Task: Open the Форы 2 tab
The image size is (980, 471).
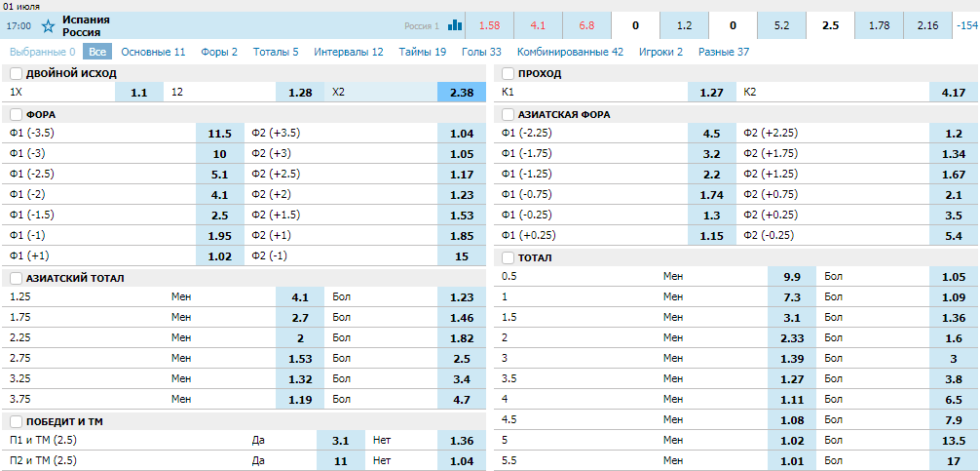Action: coord(219,52)
